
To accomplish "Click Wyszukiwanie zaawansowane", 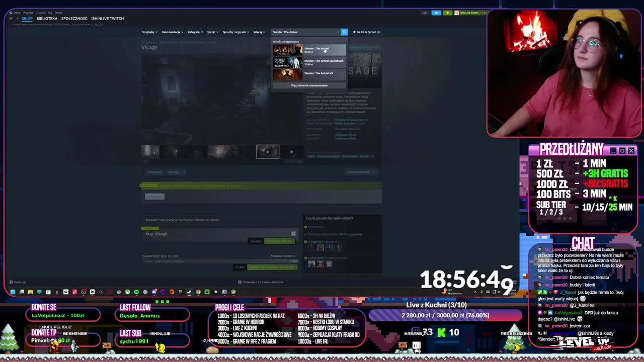I will [x=309, y=85].
